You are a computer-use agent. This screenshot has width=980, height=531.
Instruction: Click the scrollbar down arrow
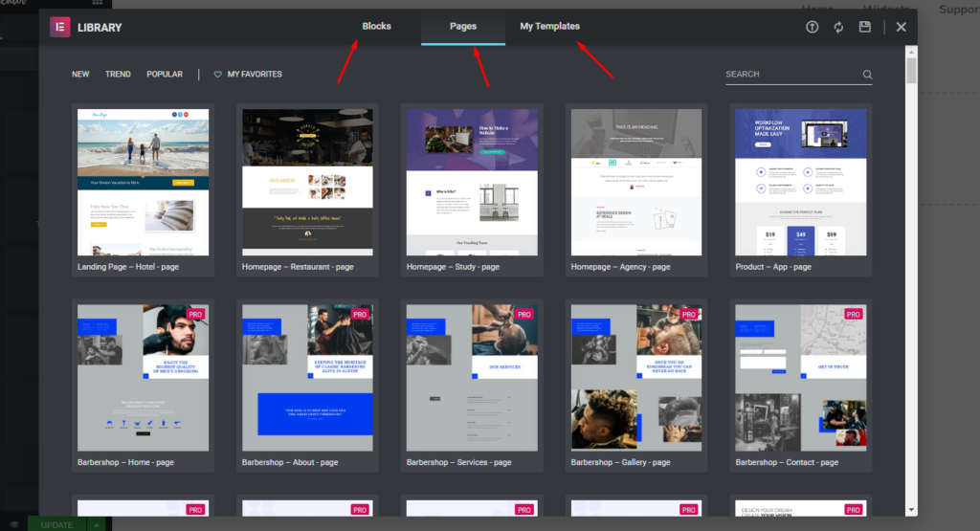coord(911,510)
